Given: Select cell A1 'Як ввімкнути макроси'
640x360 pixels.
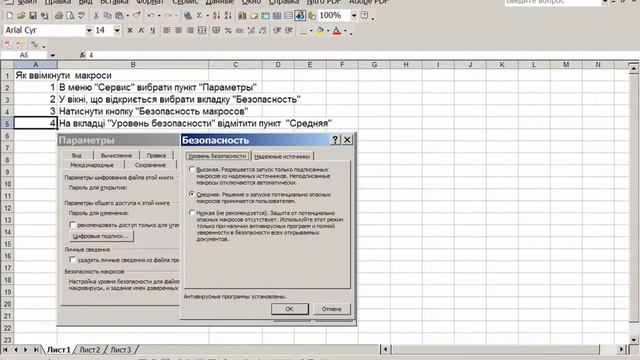Looking at the screenshot, I should click(36, 76).
